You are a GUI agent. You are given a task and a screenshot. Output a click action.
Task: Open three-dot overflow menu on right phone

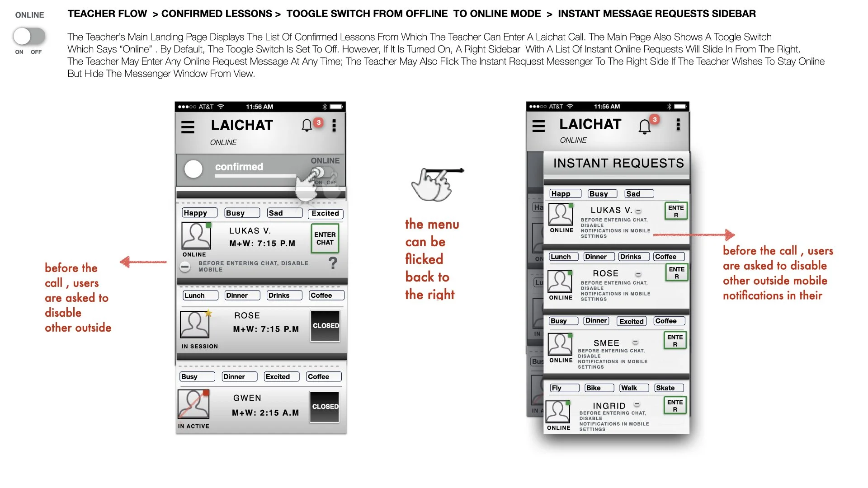click(678, 125)
